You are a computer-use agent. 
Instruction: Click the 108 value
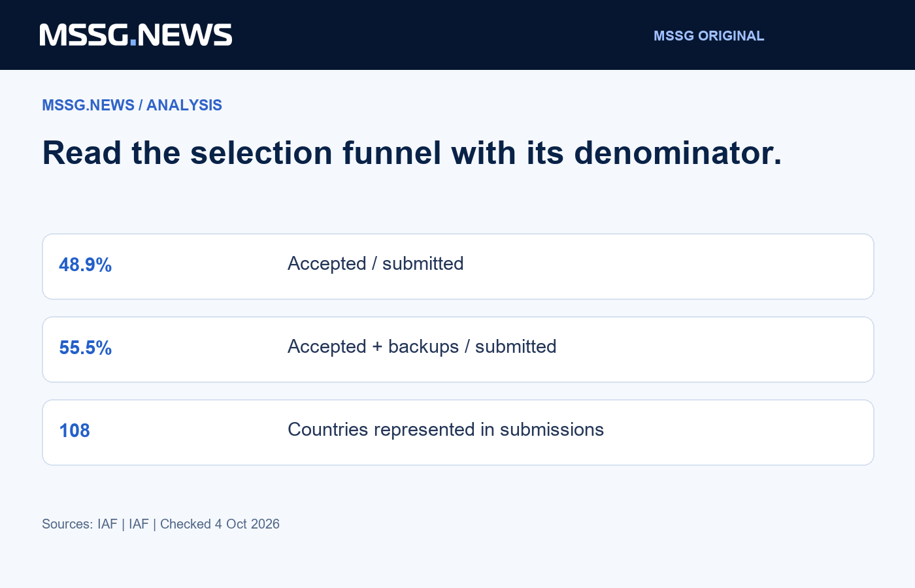tap(75, 431)
